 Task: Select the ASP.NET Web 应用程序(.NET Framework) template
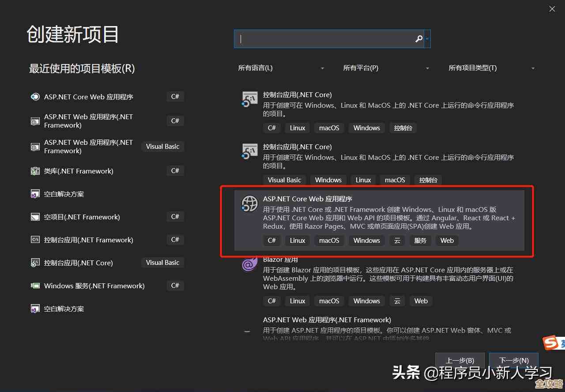tap(375, 327)
